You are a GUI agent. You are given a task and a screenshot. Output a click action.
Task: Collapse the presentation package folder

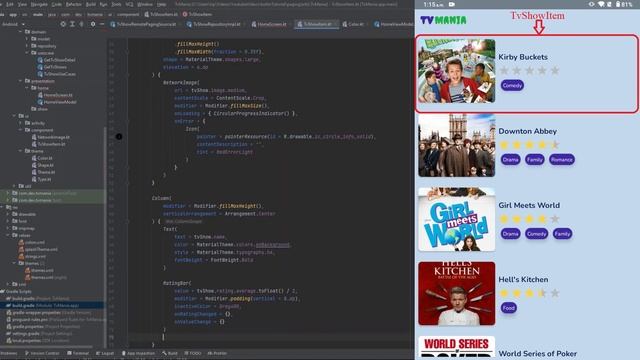pyautogui.click(x=20, y=81)
